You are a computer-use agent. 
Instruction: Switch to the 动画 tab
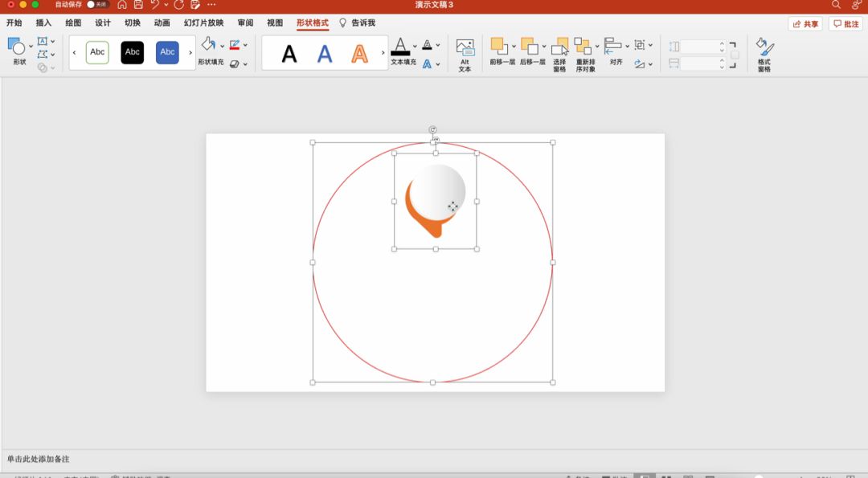pyautogui.click(x=162, y=22)
